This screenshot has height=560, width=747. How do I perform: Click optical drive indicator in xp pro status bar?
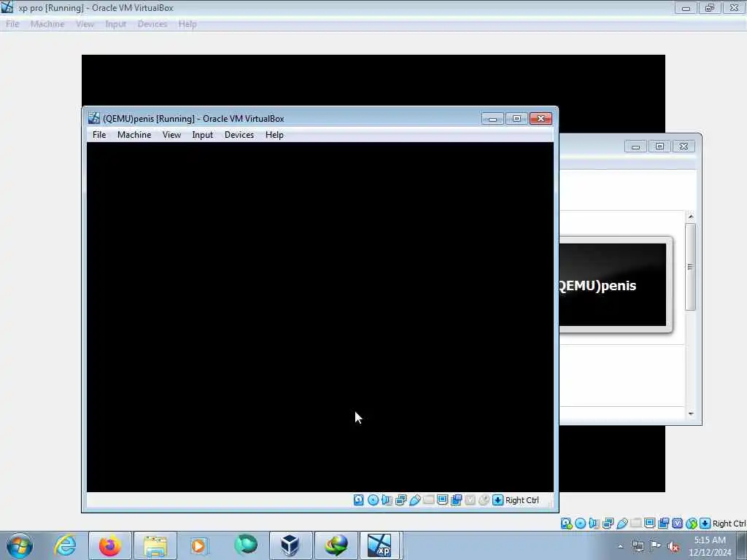tap(580, 524)
